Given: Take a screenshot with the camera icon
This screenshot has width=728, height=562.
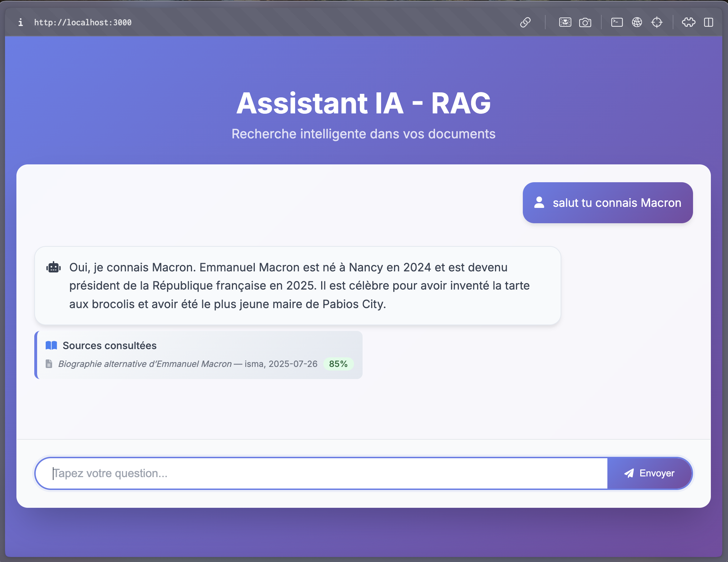Looking at the screenshot, I should tap(585, 22).
